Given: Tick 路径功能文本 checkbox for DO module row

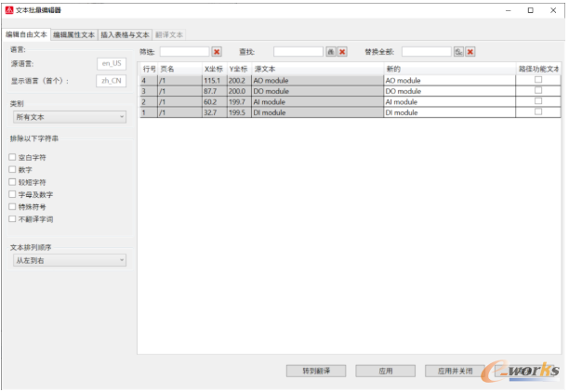Looking at the screenshot, I should point(538,90).
